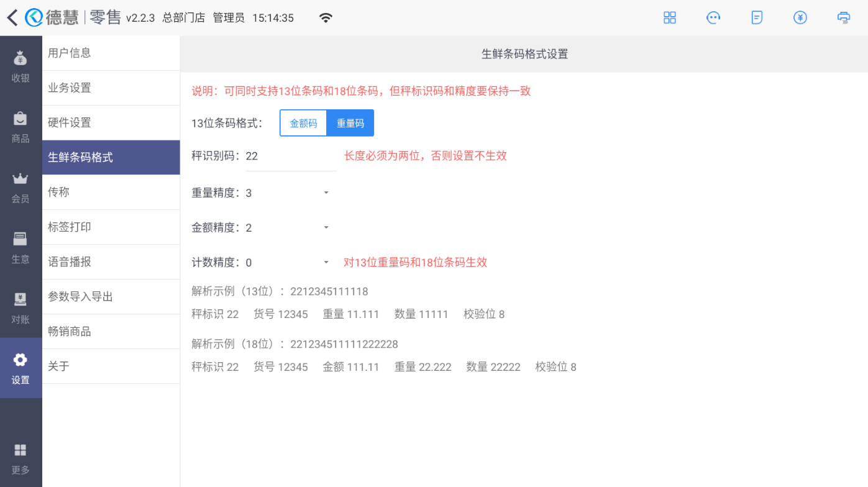Open 业务设置 settings menu
The width and height of the screenshot is (868, 487).
point(111,88)
